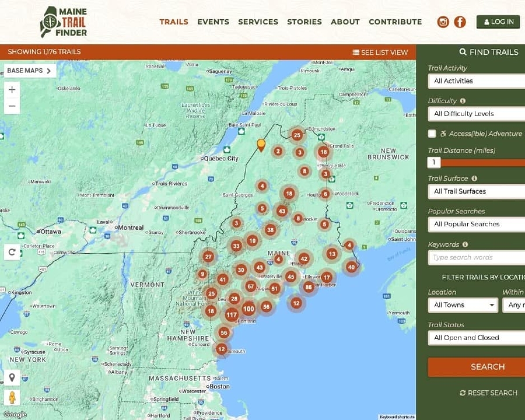
Task: Enable the Access(ible) Adventure checkbox
Action: pyautogui.click(x=432, y=134)
